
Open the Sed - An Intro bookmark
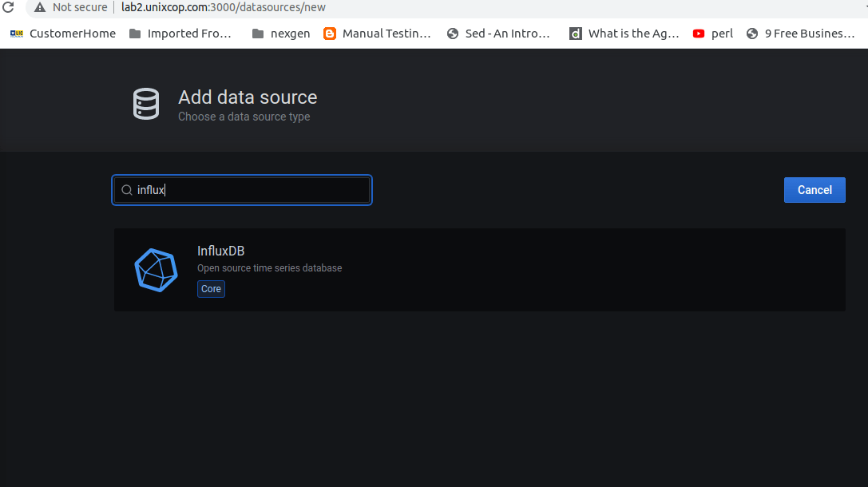pyautogui.click(x=498, y=34)
